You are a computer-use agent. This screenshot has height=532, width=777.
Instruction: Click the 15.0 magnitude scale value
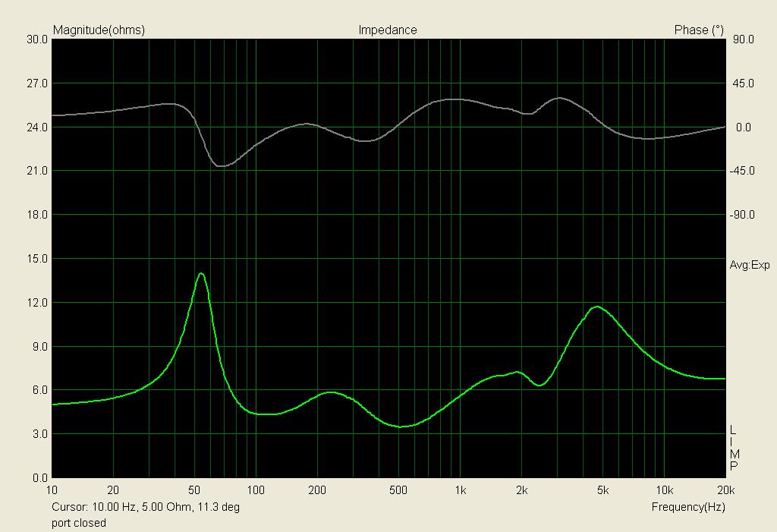[37, 259]
